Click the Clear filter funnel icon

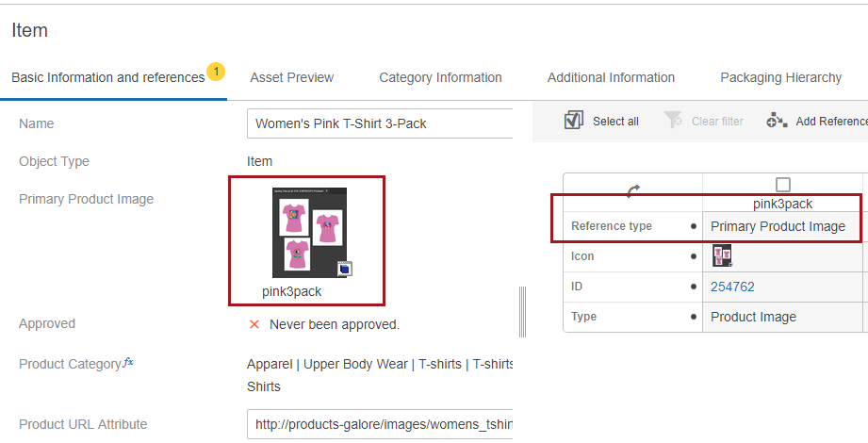[x=673, y=121]
